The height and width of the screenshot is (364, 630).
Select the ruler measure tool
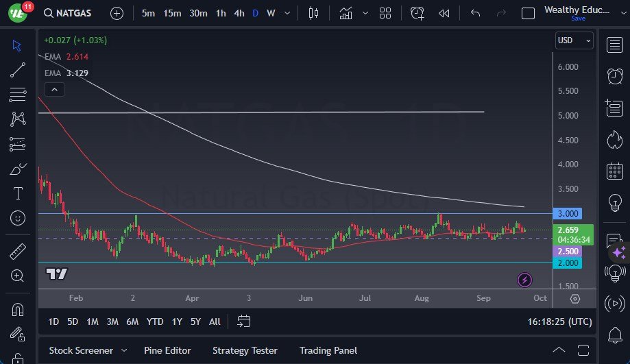18,252
